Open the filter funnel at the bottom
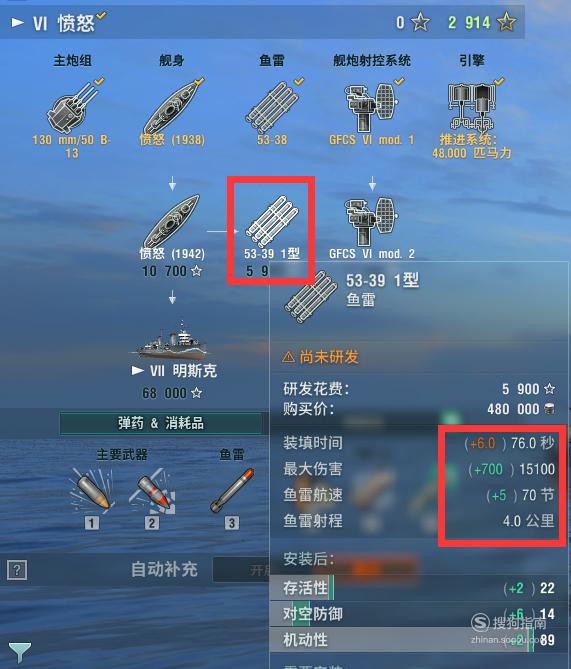This screenshot has height=669, width=571. pos(20,653)
